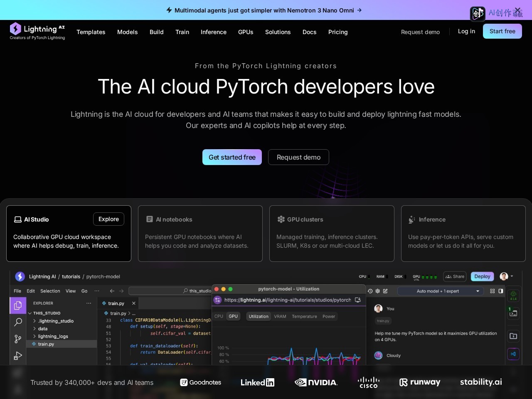Screen dimensions: 532x399
Task: Click the GPU UTIL meter in studio header
Action: tap(425, 277)
